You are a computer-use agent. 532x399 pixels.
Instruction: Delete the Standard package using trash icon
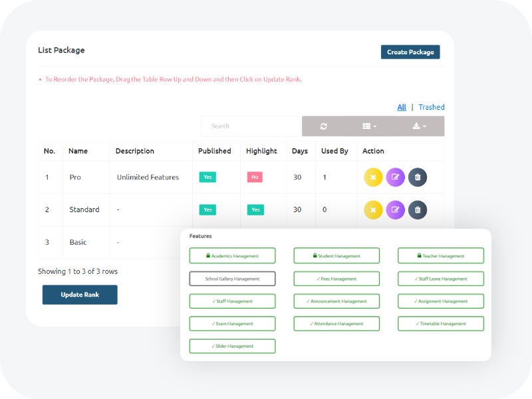click(418, 209)
